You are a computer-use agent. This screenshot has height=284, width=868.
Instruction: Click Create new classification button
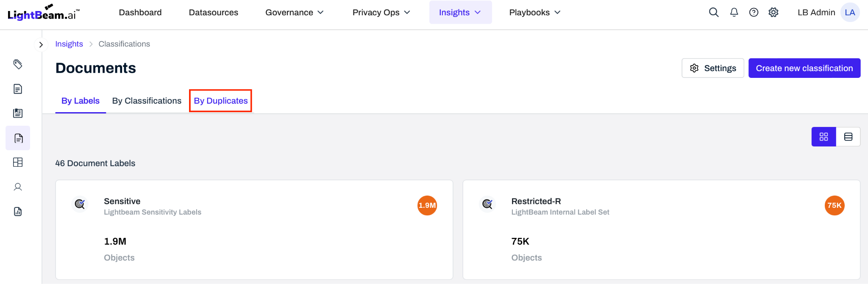click(804, 68)
